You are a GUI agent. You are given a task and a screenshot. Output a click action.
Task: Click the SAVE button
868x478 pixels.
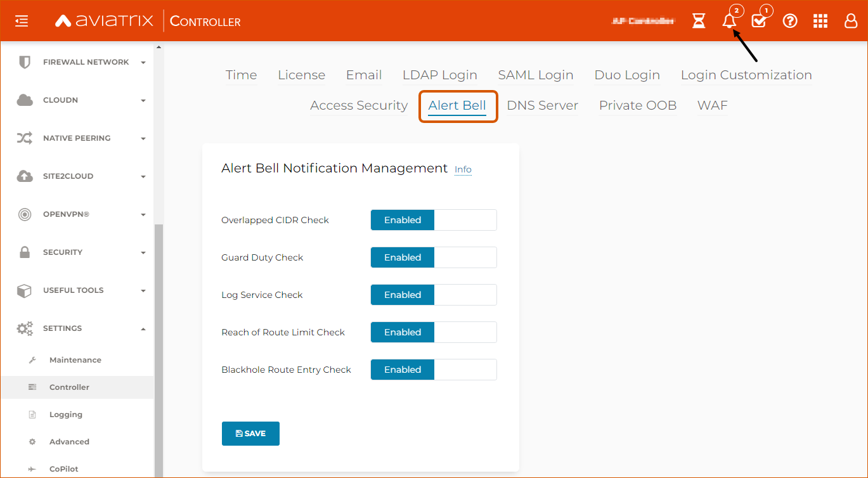(250, 433)
